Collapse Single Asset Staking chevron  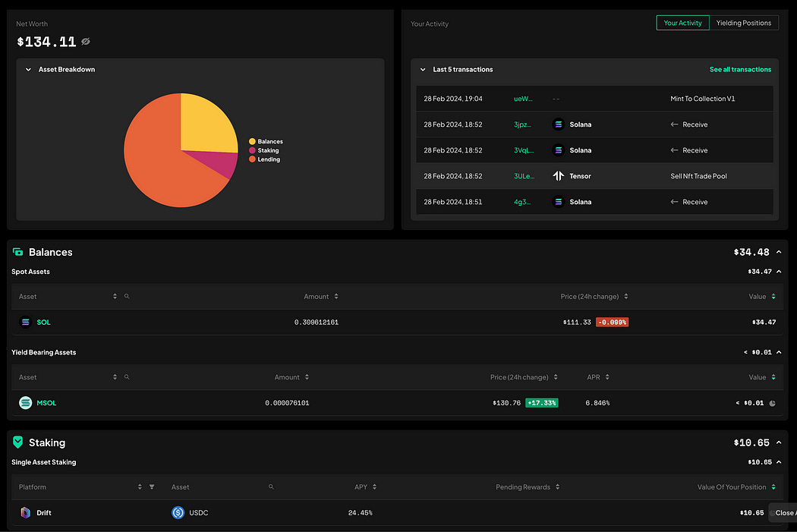coord(779,462)
